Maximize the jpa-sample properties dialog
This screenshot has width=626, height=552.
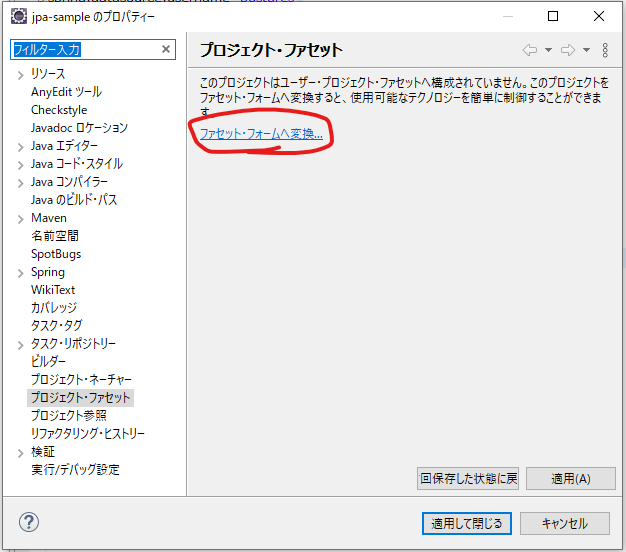pyautogui.click(x=553, y=16)
